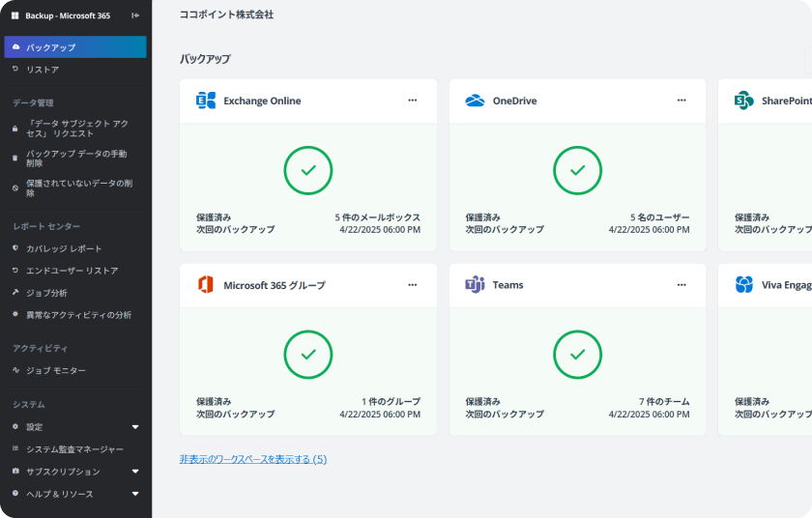Click the SharePoint logo icon

click(x=744, y=101)
